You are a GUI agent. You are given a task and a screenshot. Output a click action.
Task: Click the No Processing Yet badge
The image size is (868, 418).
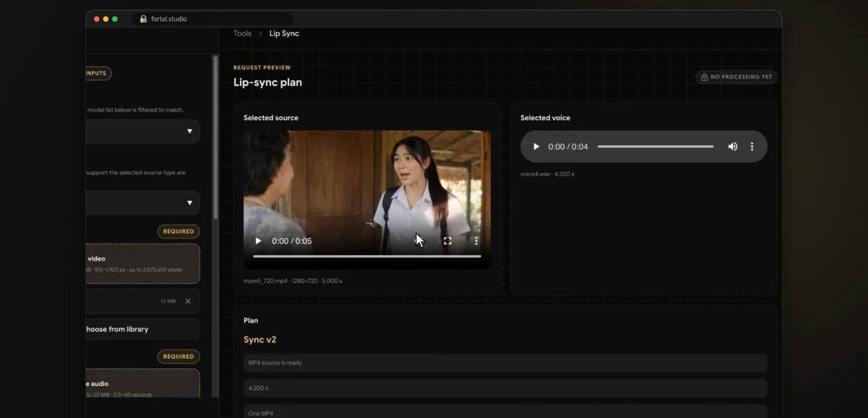[736, 77]
